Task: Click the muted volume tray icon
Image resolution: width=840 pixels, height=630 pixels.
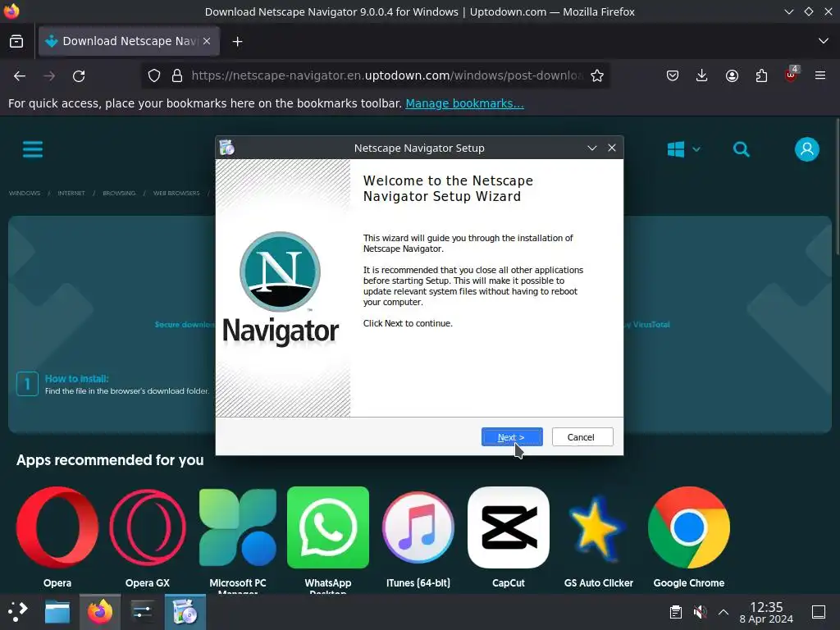Action: (x=700, y=612)
